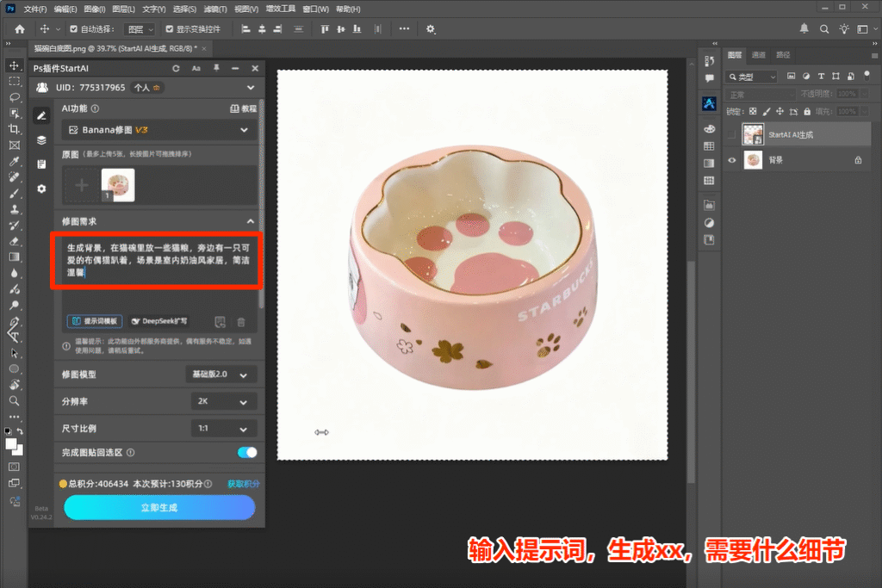Open the search icon at top right

824,28
